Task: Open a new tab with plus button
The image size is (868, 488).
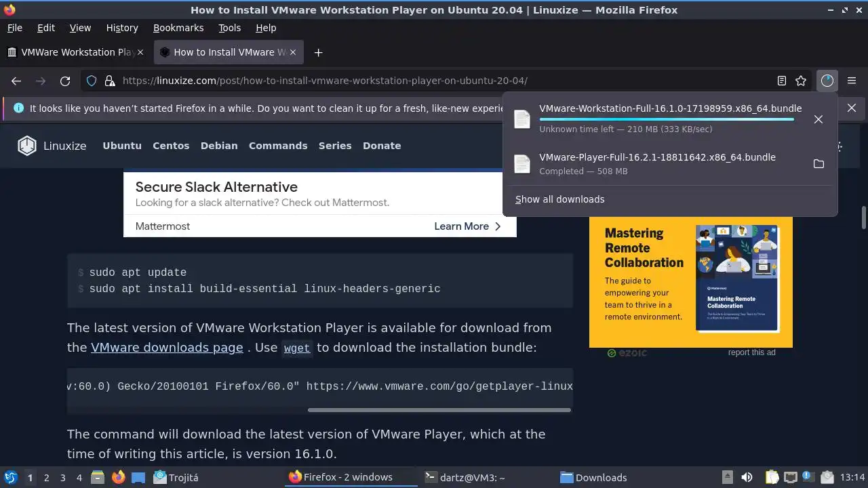Action: [318, 52]
